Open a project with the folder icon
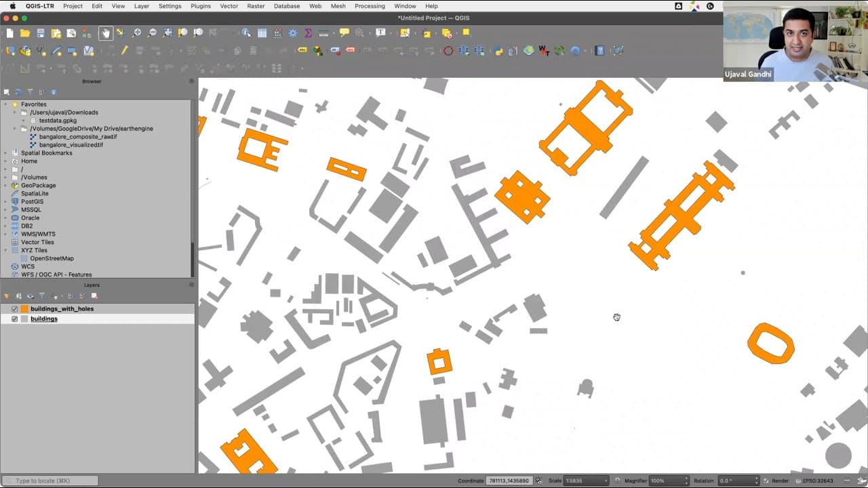The width and height of the screenshot is (868, 488). click(25, 33)
